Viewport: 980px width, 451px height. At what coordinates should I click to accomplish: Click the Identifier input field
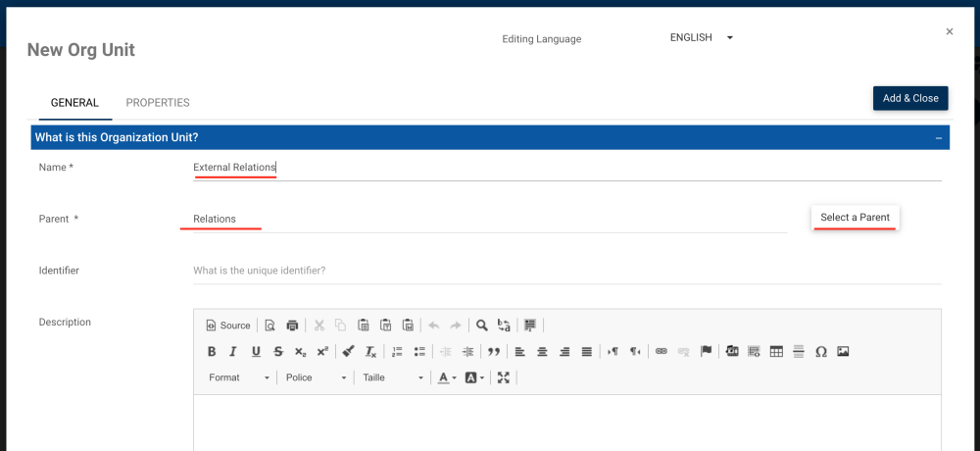[566, 271]
